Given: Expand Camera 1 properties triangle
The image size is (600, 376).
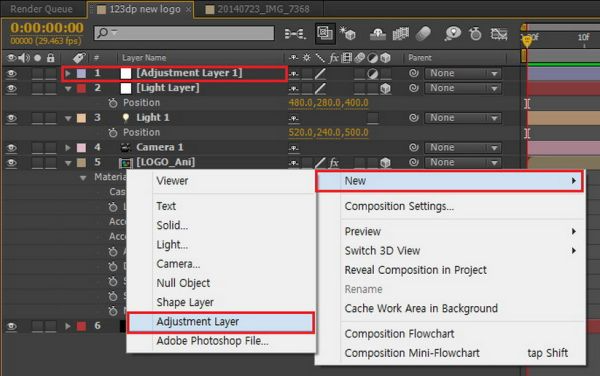Looking at the screenshot, I should pos(68,147).
